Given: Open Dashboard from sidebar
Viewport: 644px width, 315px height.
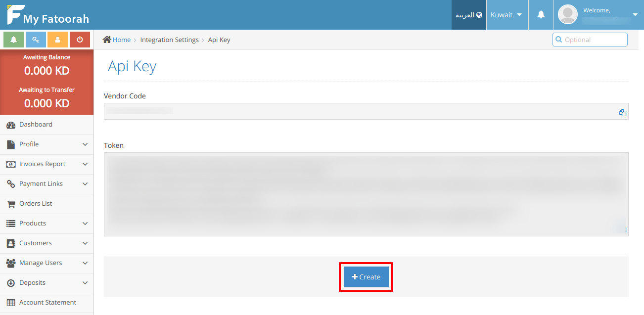Looking at the screenshot, I should pos(46,125).
